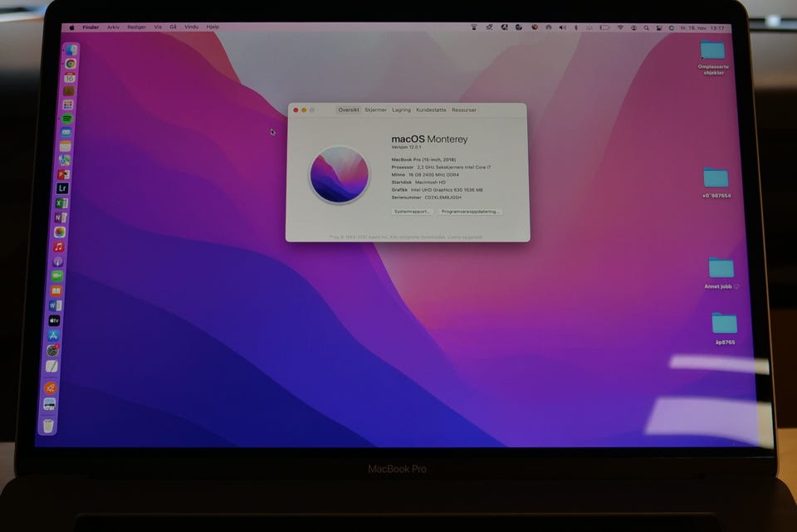The height and width of the screenshot is (532, 797).
Task: Open the Finder menu
Action: (90, 27)
